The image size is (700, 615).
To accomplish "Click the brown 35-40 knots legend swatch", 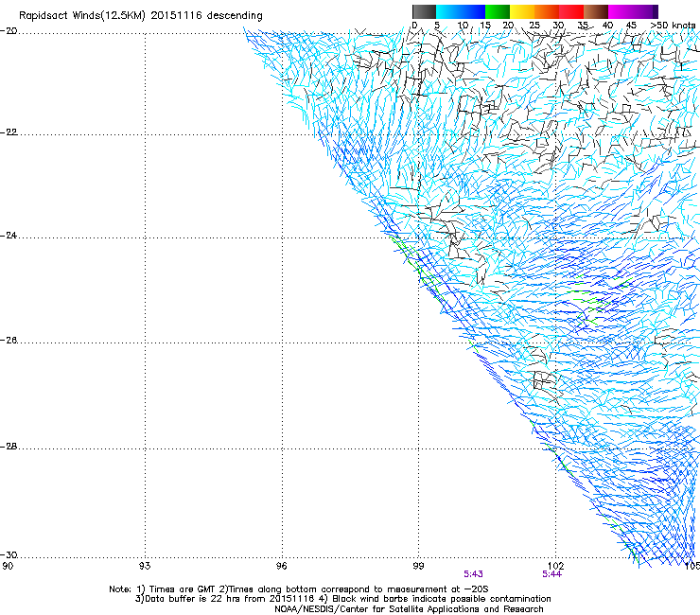I will (596, 11).
